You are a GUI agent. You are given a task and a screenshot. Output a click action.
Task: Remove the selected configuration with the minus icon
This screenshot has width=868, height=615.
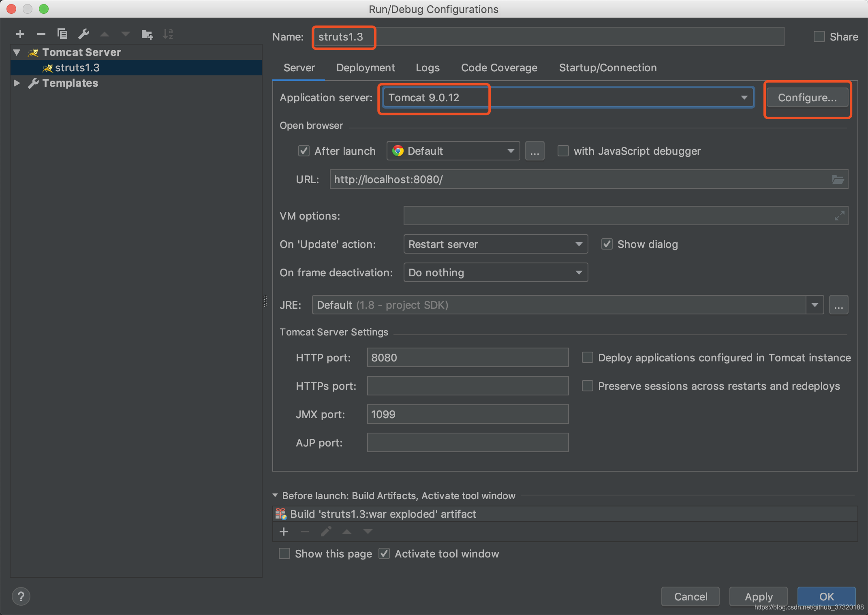click(x=41, y=34)
